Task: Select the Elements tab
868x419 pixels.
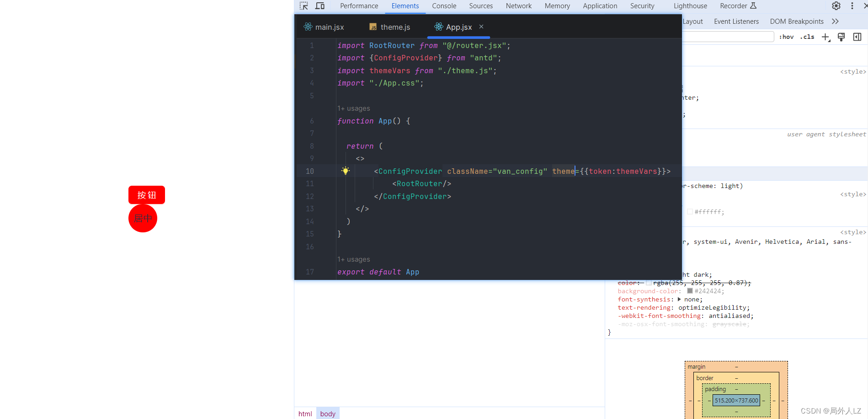Action: tap(405, 6)
